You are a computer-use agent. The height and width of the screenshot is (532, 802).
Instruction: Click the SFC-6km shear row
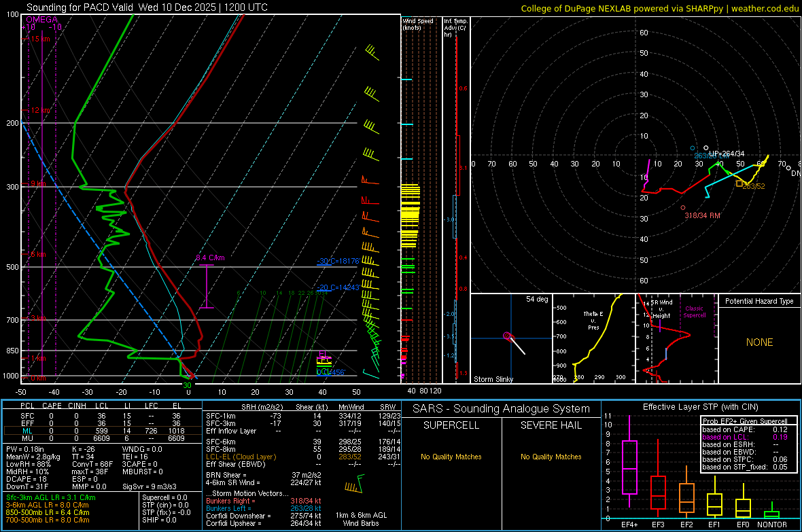pyautogui.click(x=303, y=442)
